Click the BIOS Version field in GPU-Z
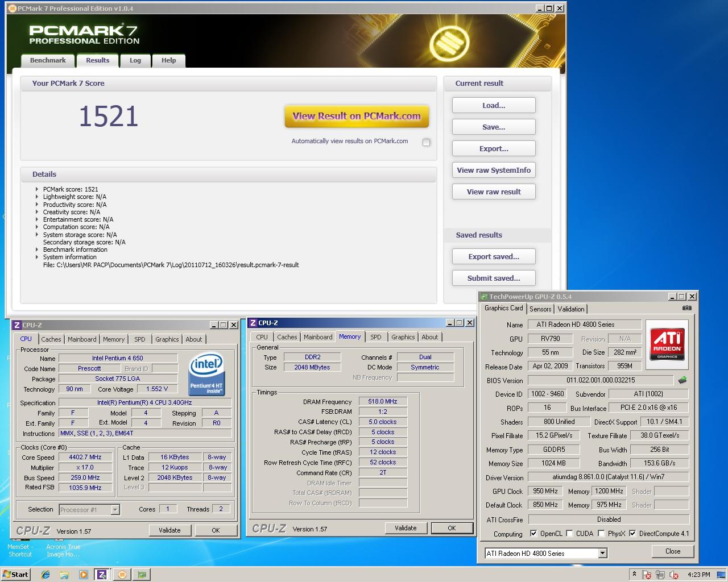 coord(601,380)
